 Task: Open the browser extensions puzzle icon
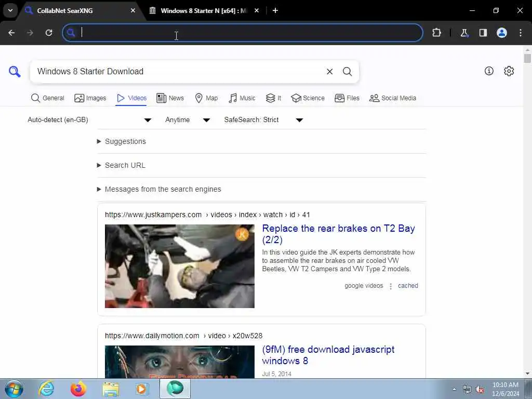[436, 33]
